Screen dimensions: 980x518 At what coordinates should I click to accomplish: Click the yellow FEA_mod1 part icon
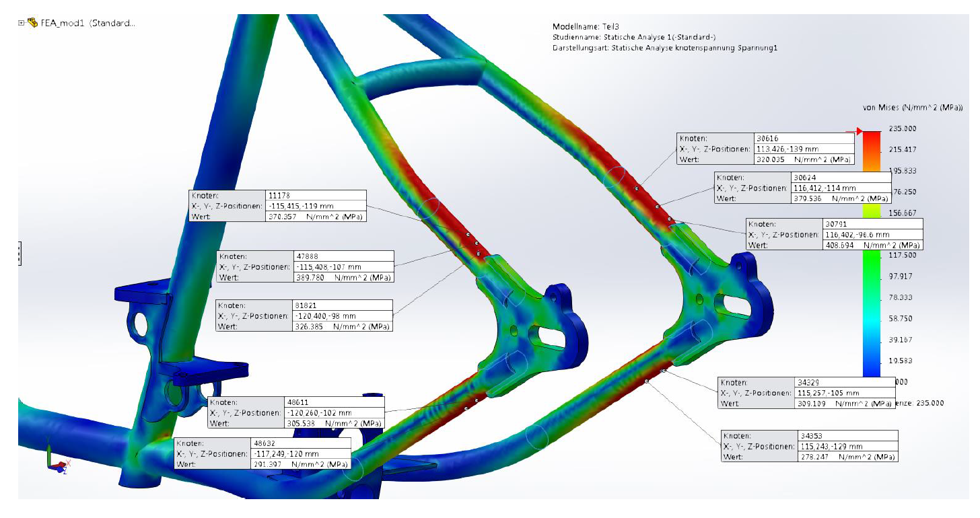(32, 23)
